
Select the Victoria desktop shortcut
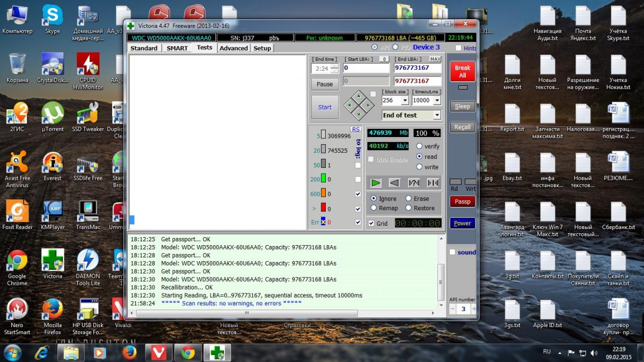pos(53,263)
